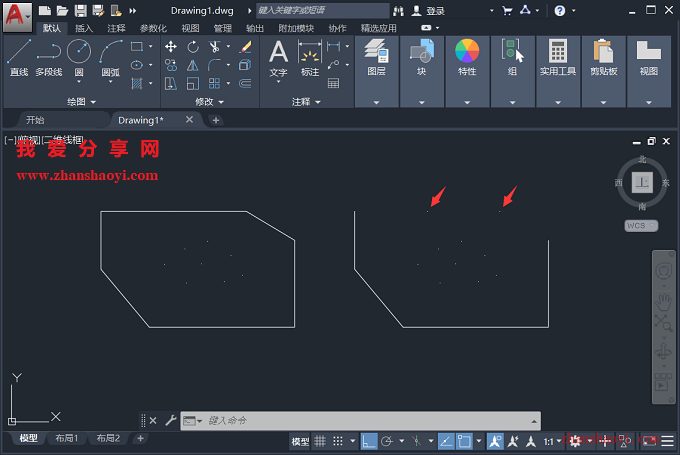680x455 pixels.
Task: Toggle auto-add annotation scales
Action: (513, 442)
